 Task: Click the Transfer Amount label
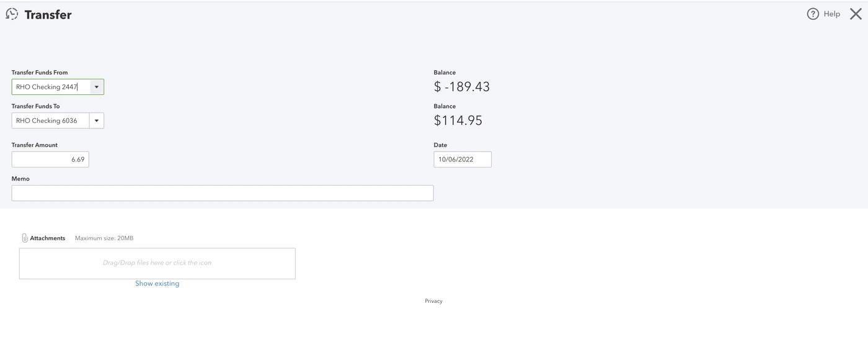click(35, 145)
